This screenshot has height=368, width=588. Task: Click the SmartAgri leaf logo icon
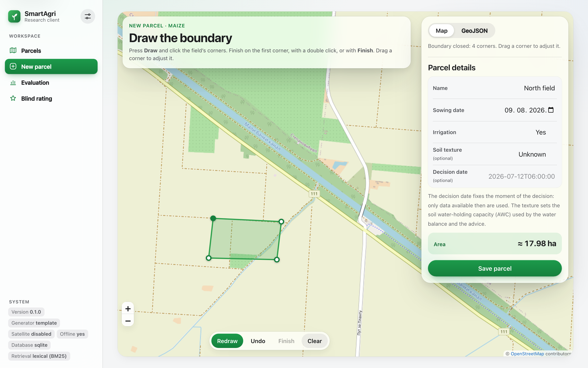coord(14,16)
